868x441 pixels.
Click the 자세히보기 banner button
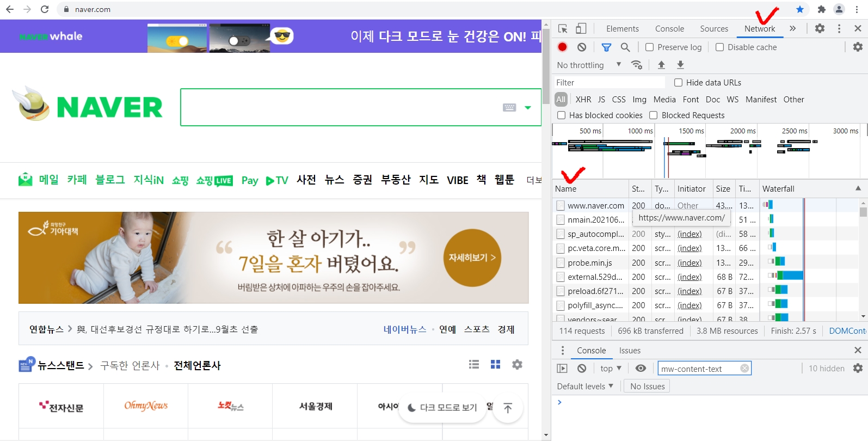[472, 258]
